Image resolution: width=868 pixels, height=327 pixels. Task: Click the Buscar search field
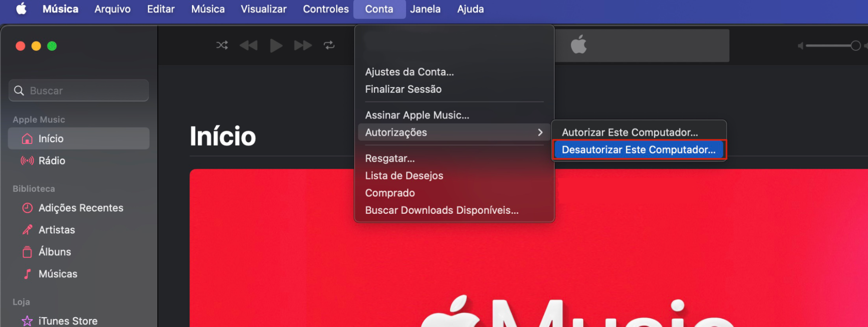point(79,90)
